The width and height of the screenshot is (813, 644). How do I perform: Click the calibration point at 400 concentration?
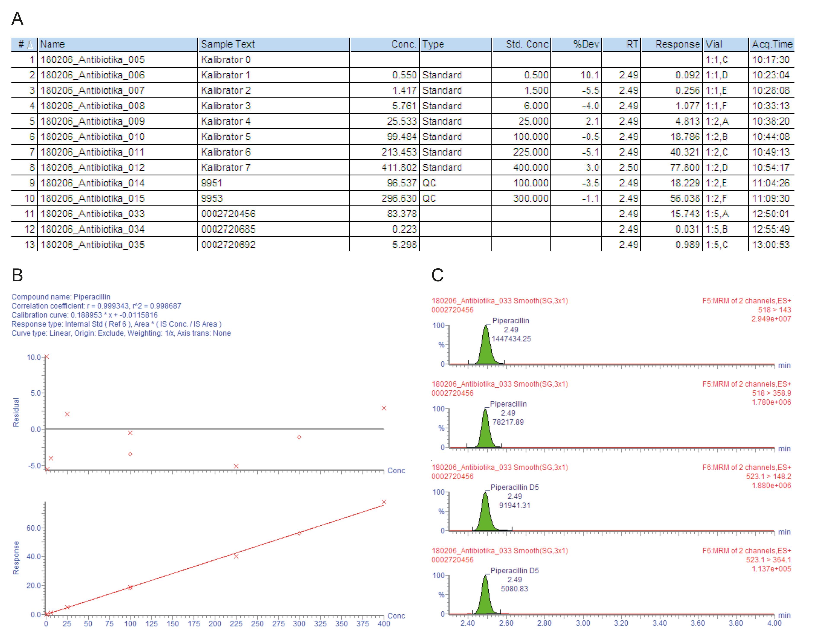coord(384,502)
